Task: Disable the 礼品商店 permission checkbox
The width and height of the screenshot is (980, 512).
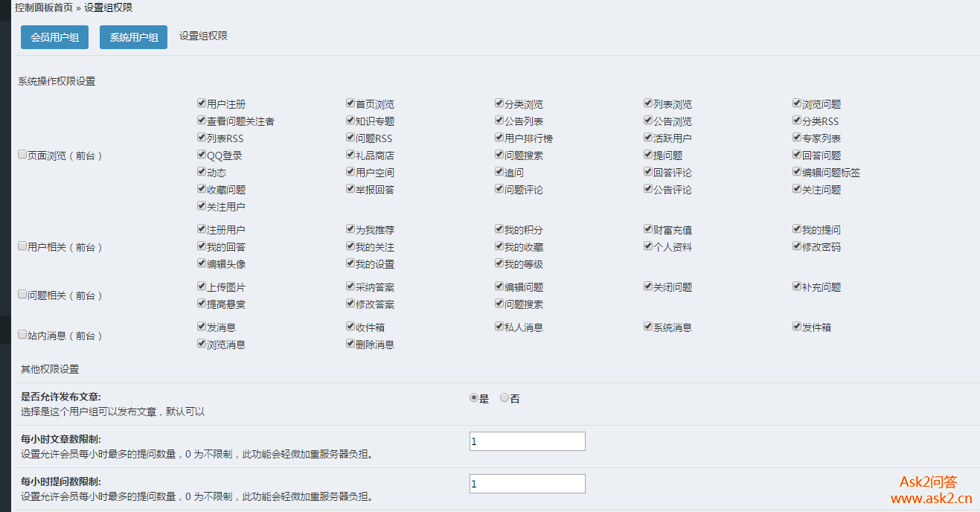Action: (x=350, y=155)
